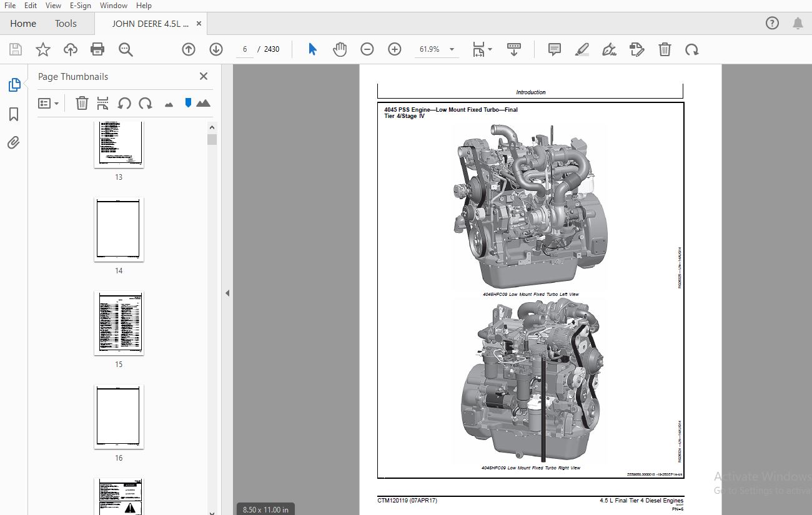This screenshot has height=515, width=812.
Task: Print the document with the printer icon
Action: tap(97, 49)
